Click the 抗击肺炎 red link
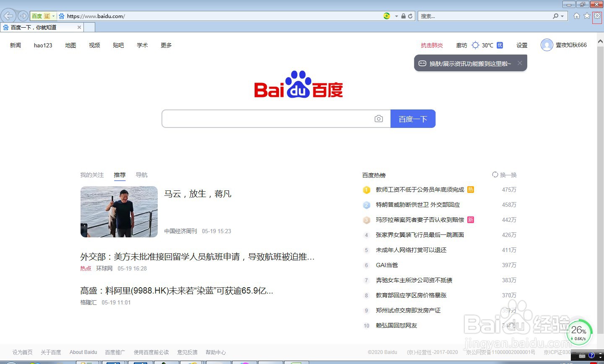This screenshot has height=364, width=604. click(x=432, y=45)
